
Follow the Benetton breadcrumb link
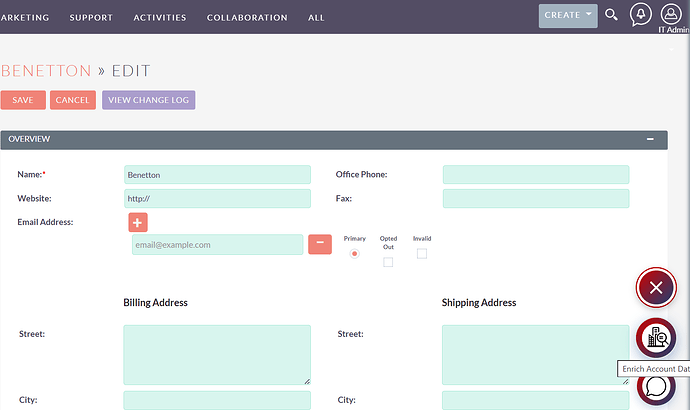[x=46, y=71]
